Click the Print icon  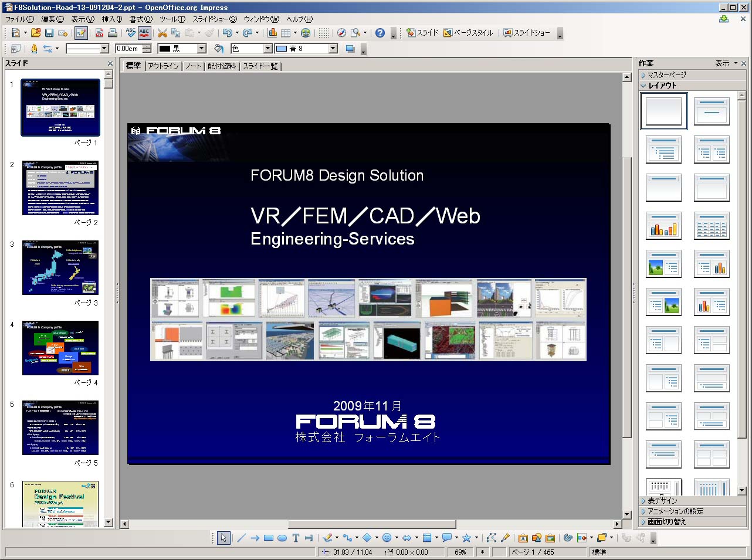[x=113, y=33]
